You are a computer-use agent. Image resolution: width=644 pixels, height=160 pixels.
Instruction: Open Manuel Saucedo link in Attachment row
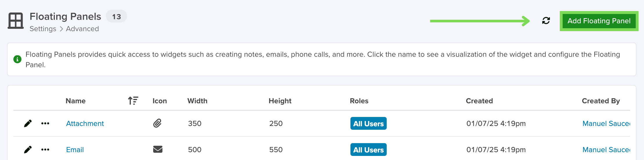(x=606, y=124)
